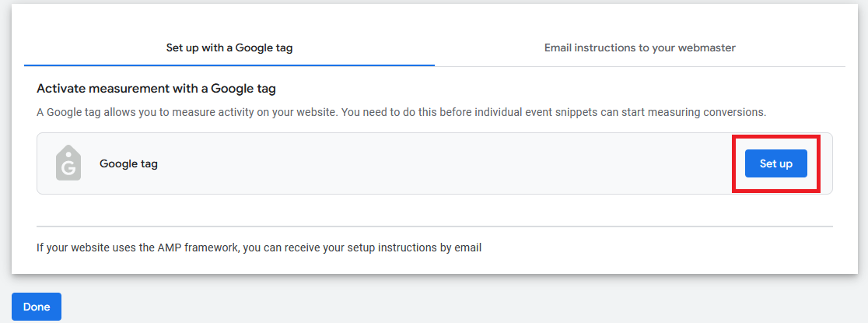
Task: Click the Activate measurement with a Google tag heading
Action: (156, 89)
